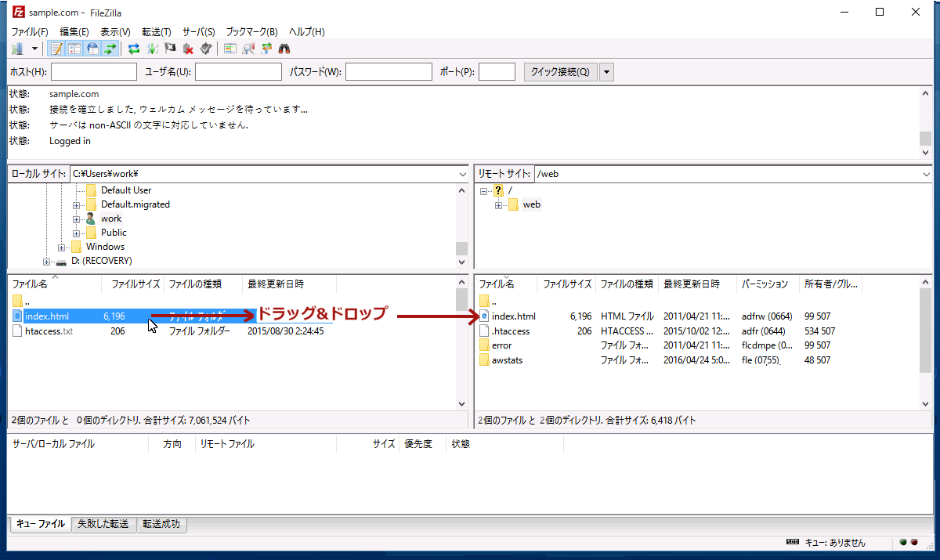The image size is (940, 560).
Task: Open the Site Manager icon
Action: coord(17,49)
